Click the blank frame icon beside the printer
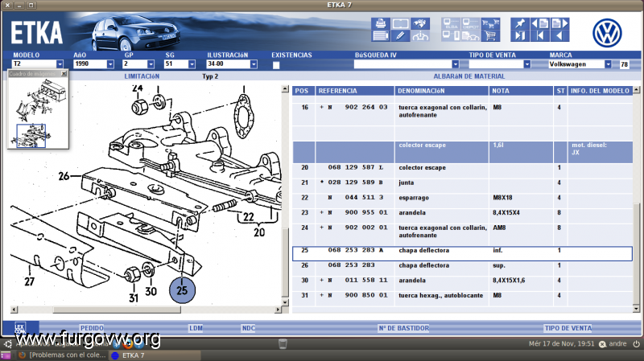Image resolution: width=644 pixels, height=361 pixels. [x=400, y=23]
